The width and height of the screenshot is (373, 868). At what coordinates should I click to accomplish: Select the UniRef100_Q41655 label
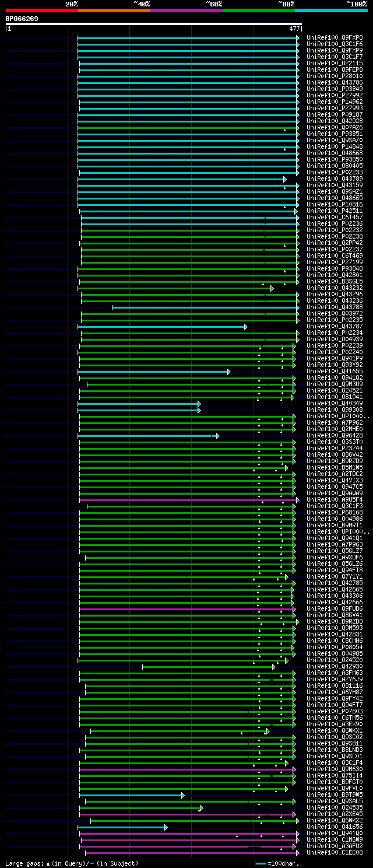point(335,372)
